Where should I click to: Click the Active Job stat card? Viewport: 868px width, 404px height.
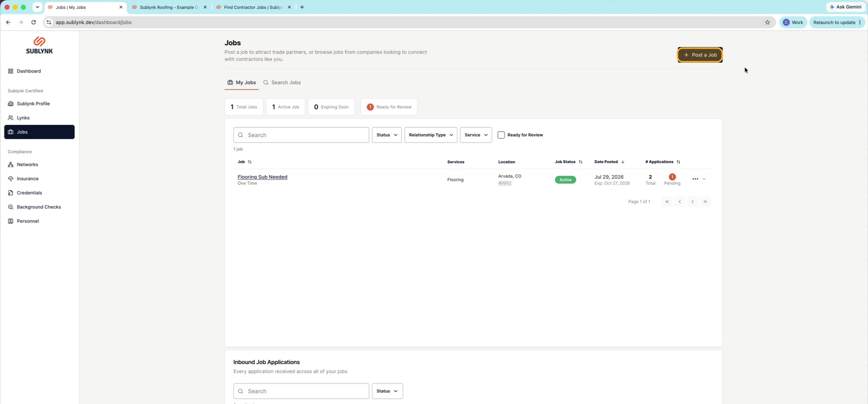[286, 107]
